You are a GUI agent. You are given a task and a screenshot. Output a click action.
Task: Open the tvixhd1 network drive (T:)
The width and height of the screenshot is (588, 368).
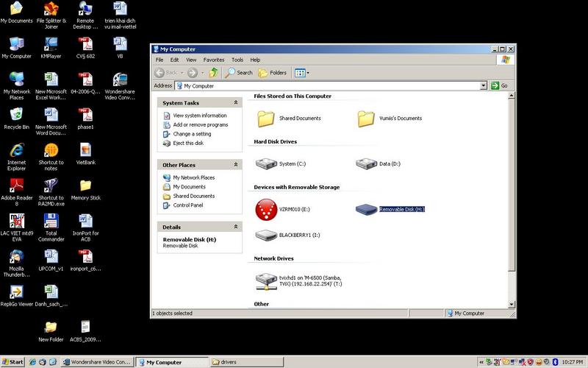coord(265,281)
